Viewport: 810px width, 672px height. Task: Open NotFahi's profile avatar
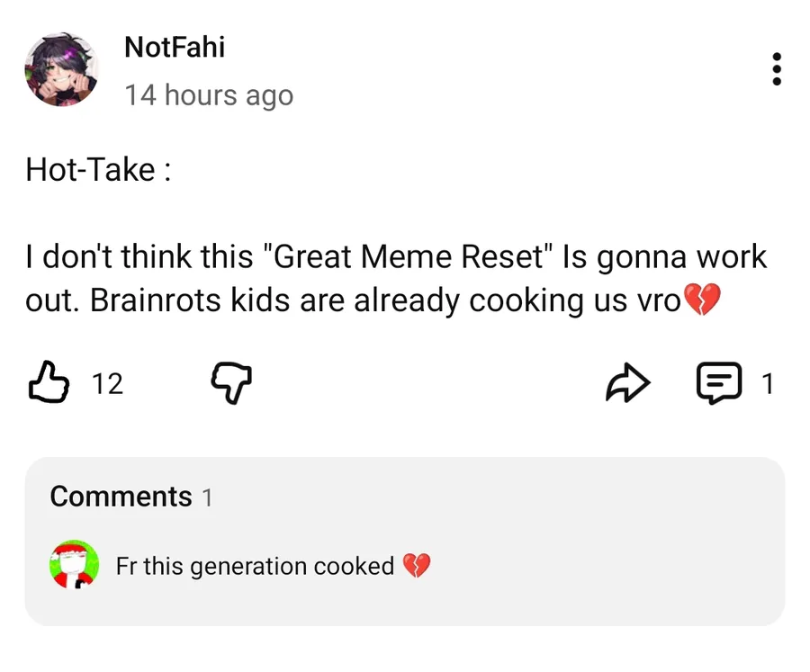61,70
